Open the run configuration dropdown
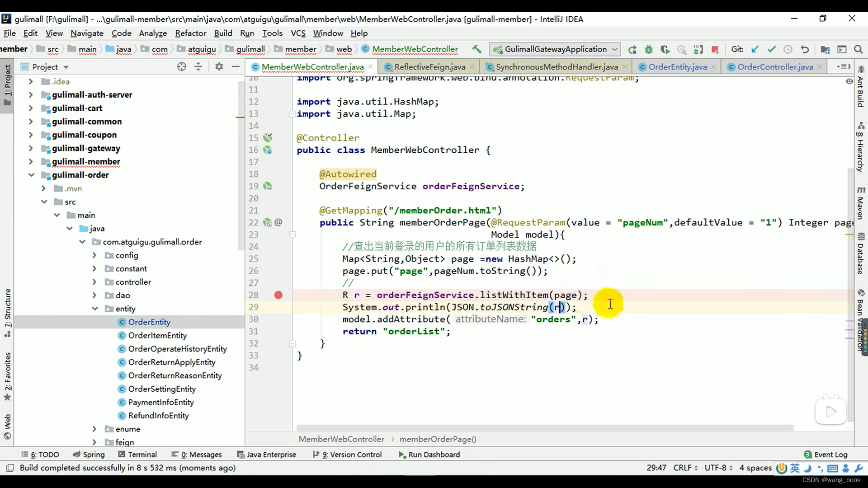The width and height of the screenshot is (868, 488). [556, 49]
